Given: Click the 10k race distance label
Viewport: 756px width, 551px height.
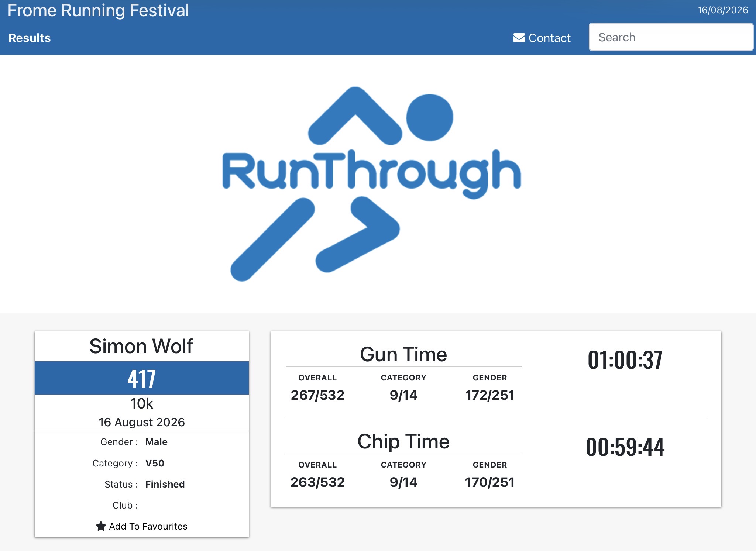Looking at the screenshot, I should (x=141, y=403).
